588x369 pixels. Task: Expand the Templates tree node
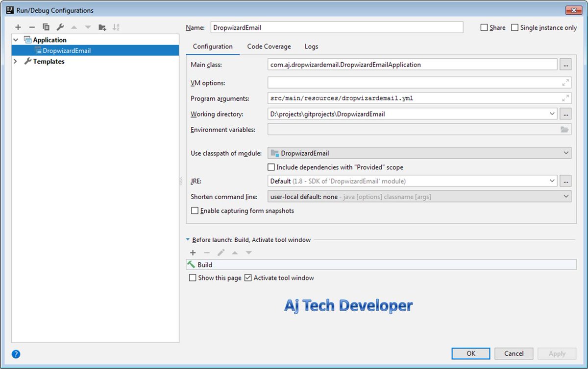click(x=16, y=61)
